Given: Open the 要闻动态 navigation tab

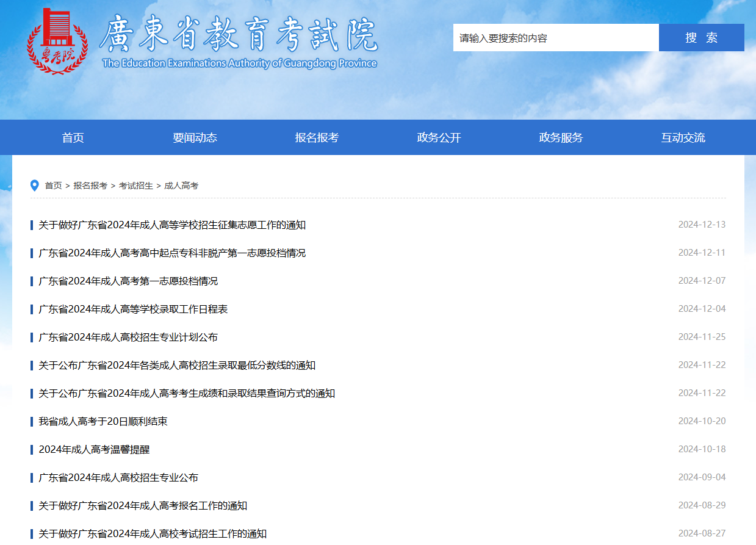Looking at the screenshot, I should (195, 138).
